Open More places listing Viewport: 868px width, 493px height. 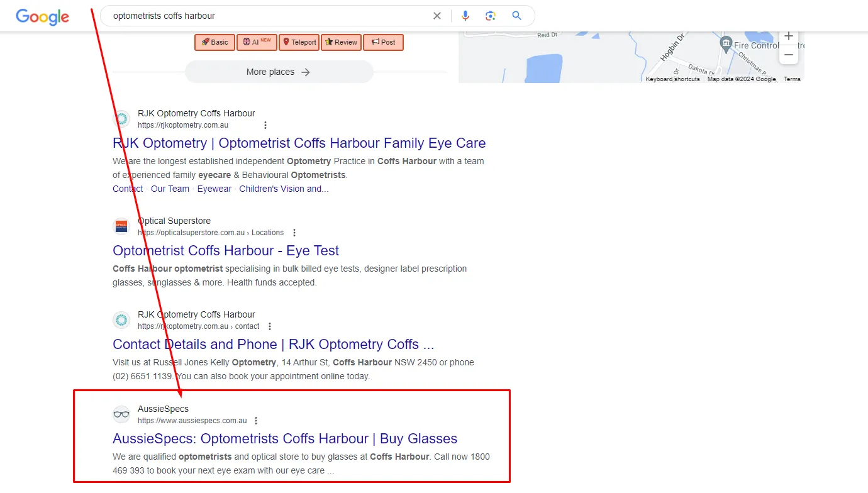click(279, 72)
